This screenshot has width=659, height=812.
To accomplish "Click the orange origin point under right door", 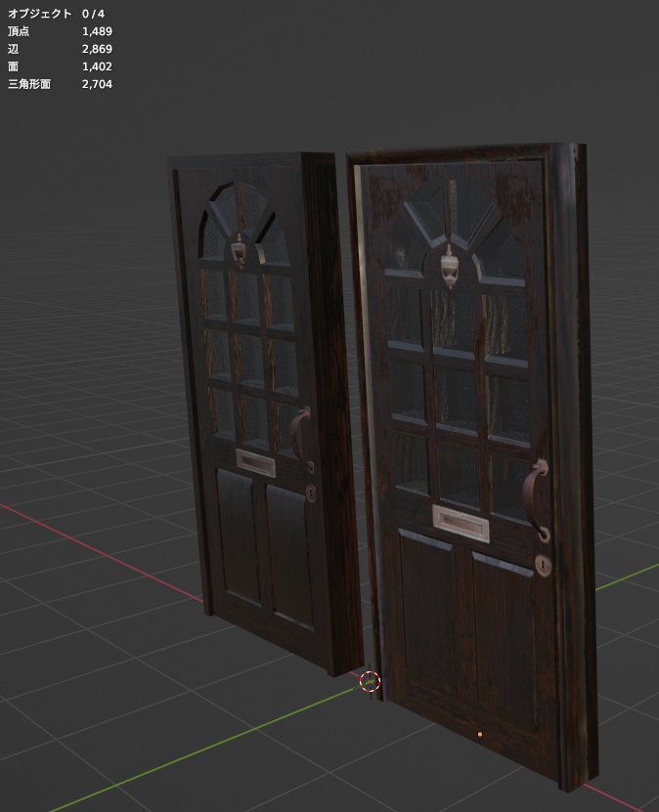I will point(480,735).
